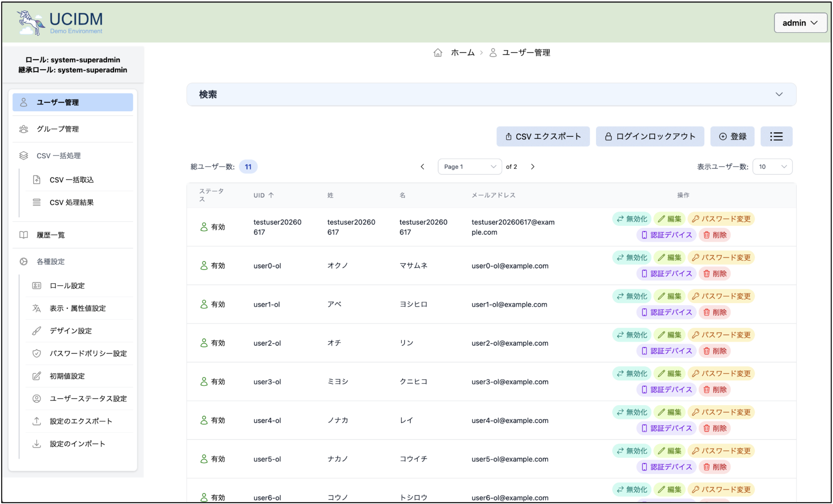The height and width of the screenshot is (504, 833).
Task: Click the total user count badge 11
Action: 248,167
